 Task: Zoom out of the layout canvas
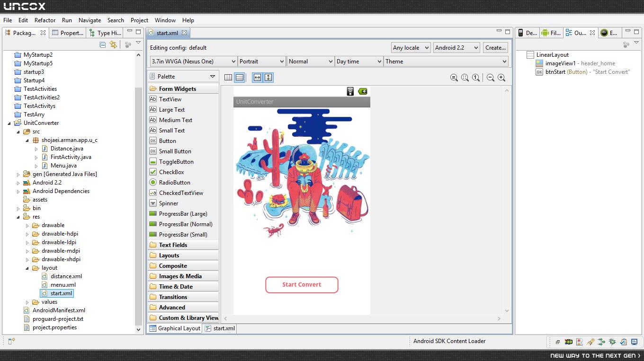(491, 78)
